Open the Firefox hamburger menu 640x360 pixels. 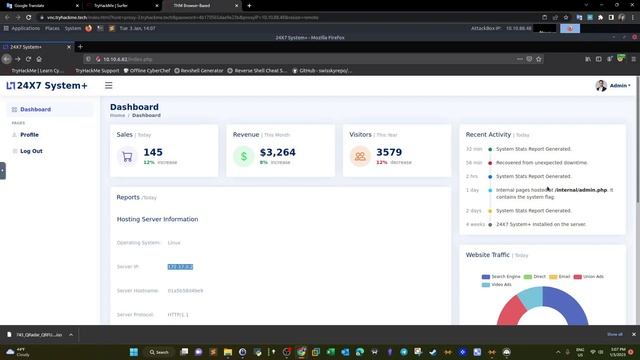(x=633, y=59)
